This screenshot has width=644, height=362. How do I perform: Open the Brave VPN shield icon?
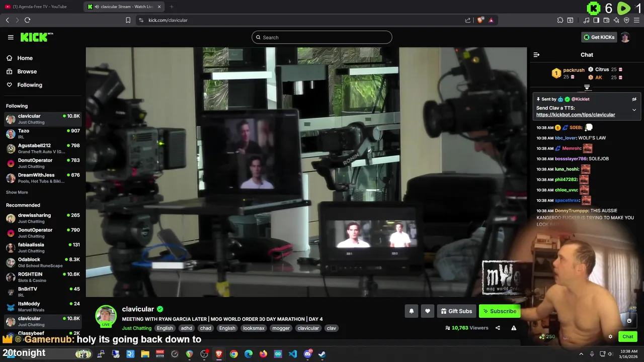(x=626, y=20)
